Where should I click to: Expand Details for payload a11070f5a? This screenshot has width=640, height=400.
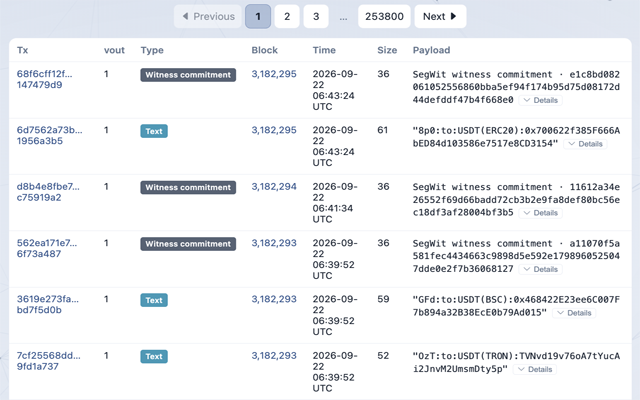click(540, 269)
